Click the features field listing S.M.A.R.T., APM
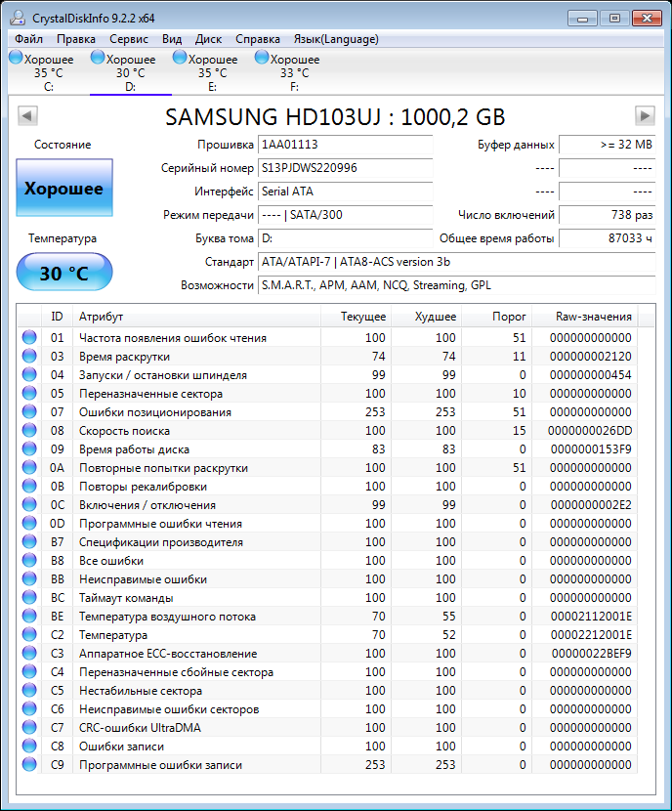 (x=456, y=285)
